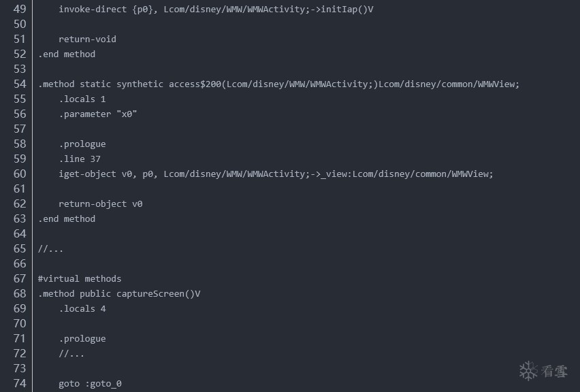580x392 pixels.
Task: Click line number 49 in gutter
Action: point(20,9)
